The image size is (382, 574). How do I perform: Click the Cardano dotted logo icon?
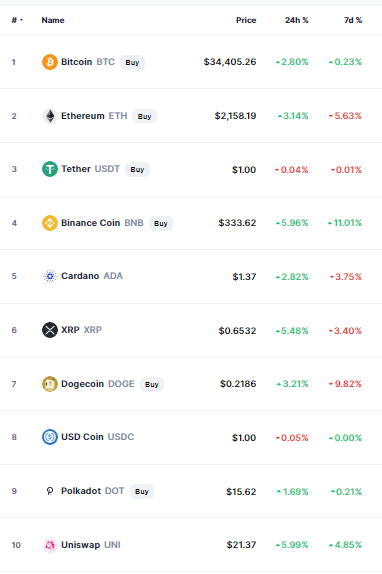[50, 276]
